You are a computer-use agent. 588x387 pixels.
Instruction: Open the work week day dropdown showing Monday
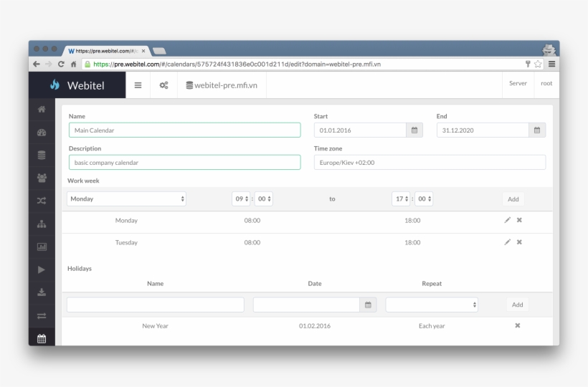click(x=126, y=199)
